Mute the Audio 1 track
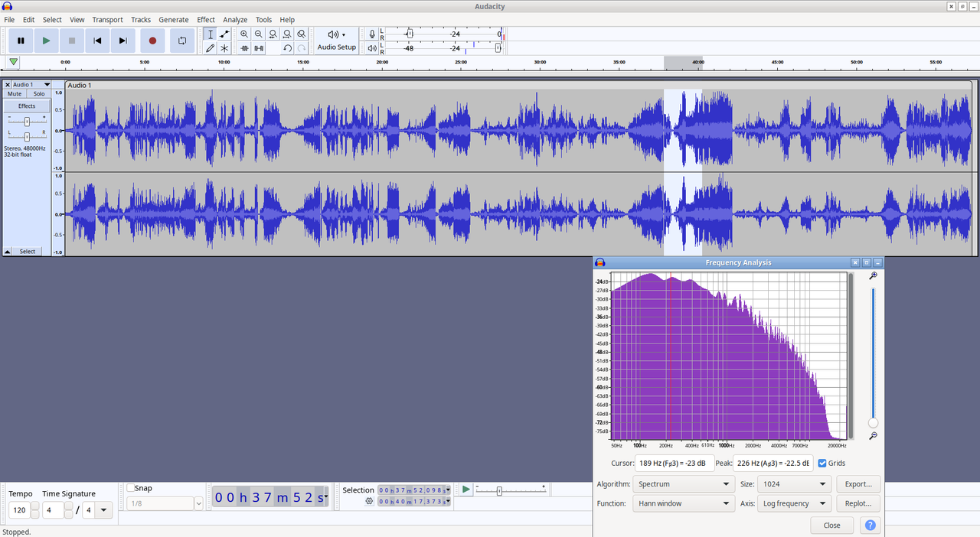The width and height of the screenshot is (980, 537). (15, 93)
